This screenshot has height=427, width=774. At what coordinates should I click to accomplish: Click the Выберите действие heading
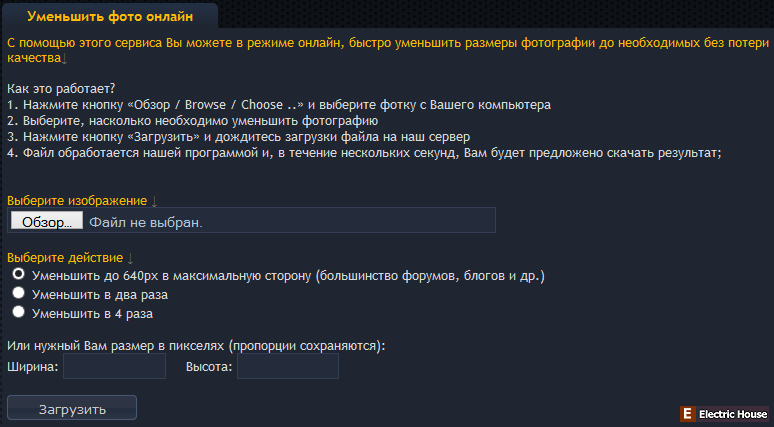[65, 258]
